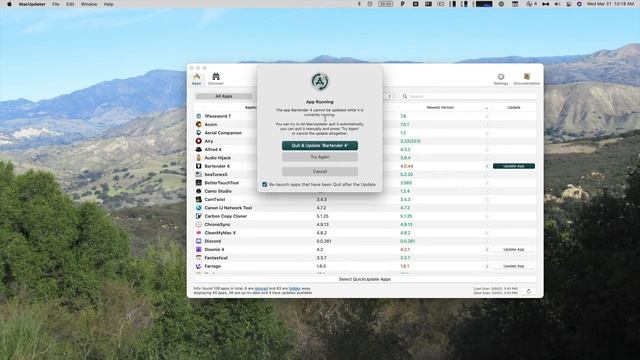Image resolution: width=640 pixels, height=360 pixels.
Task: Open the 'hidden' link in status bar
Action: (295, 289)
